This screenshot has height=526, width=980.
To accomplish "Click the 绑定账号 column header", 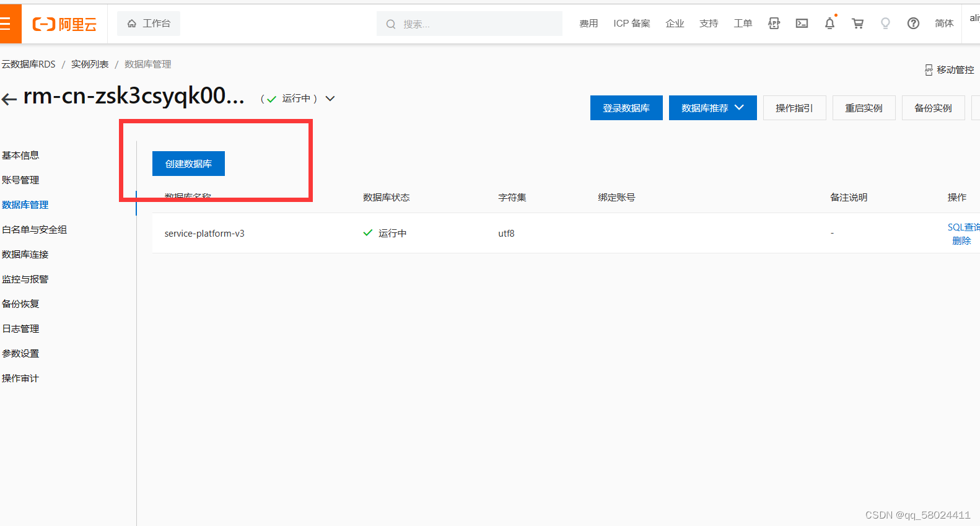I will [616, 198].
